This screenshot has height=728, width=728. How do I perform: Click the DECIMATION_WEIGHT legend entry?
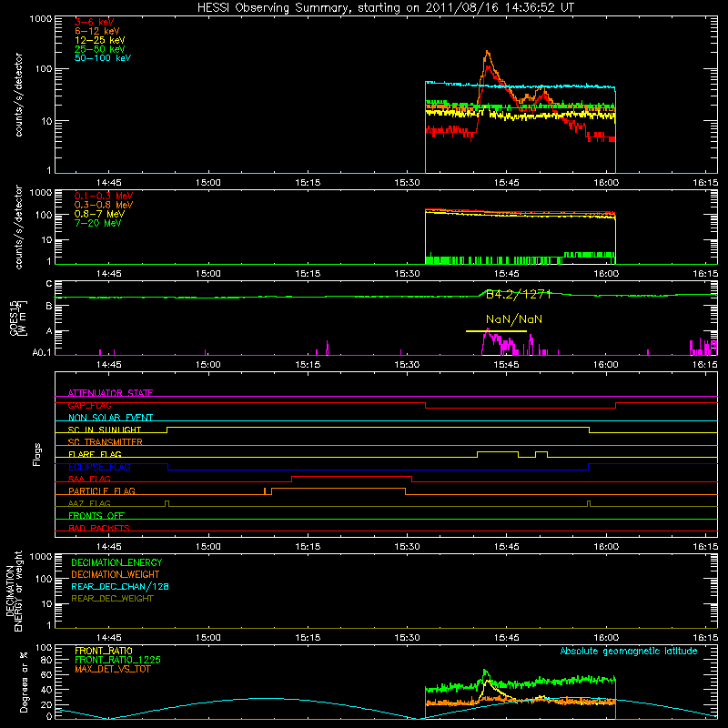pyautogui.click(x=116, y=574)
